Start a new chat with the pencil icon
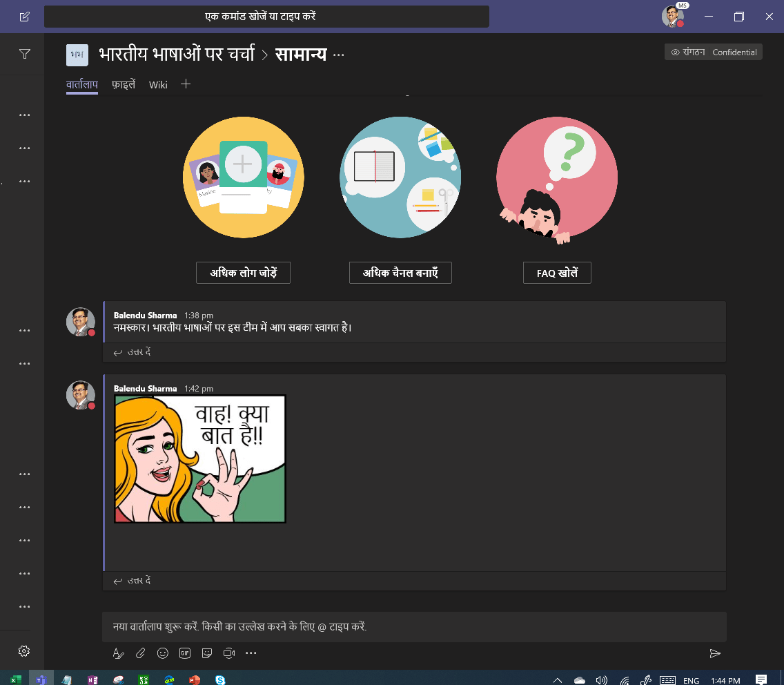This screenshot has height=685, width=784. [x=23, y=16]
